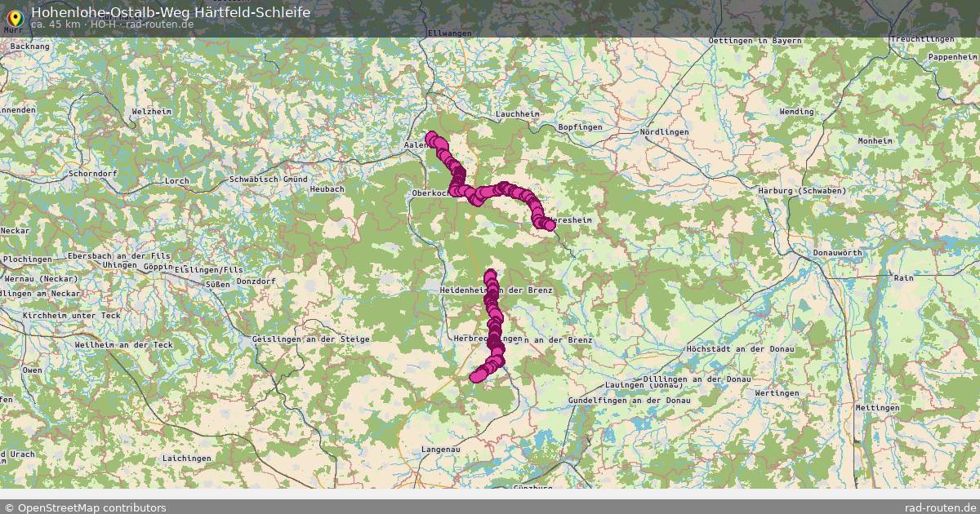This screenshot has height=514, width=980.
Task: Click the route subtitle showing ca. 45 km
Action: [112, 24]
